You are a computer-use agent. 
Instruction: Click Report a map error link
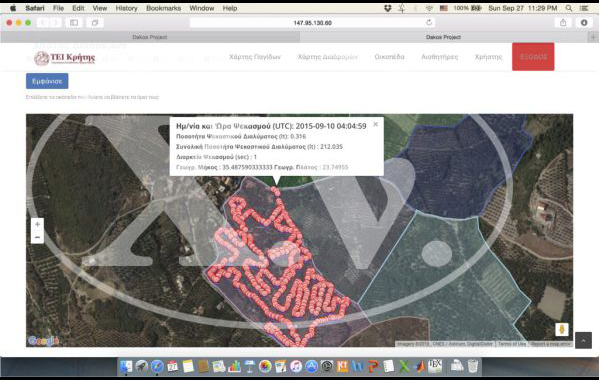pos(550,344)
